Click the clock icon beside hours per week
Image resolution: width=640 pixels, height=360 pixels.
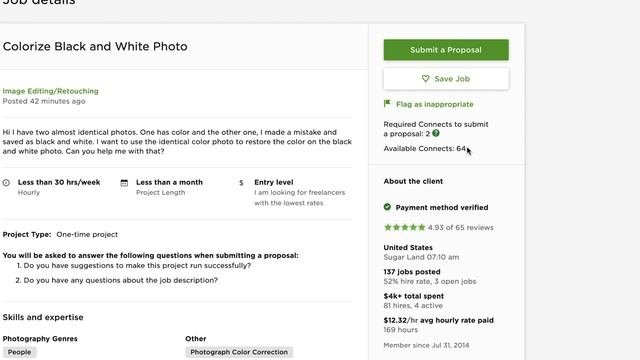coord(6,183)
